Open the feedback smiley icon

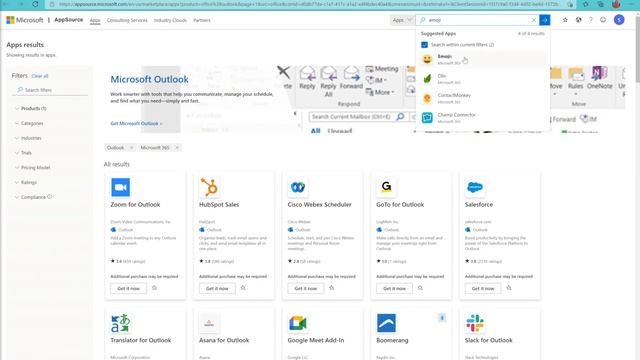point(603,20)
